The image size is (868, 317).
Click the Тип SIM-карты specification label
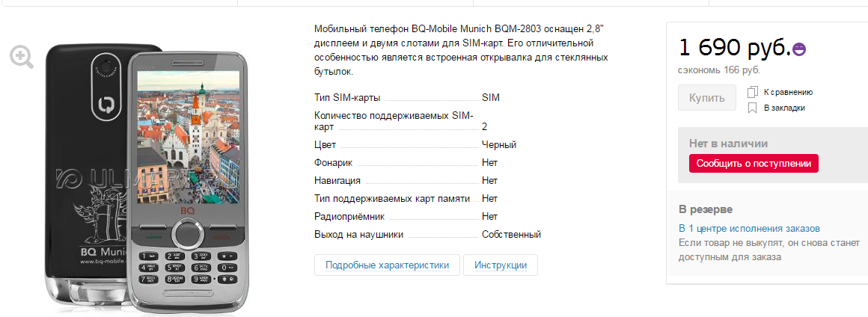pyautogui.click(x=348, y=97)
